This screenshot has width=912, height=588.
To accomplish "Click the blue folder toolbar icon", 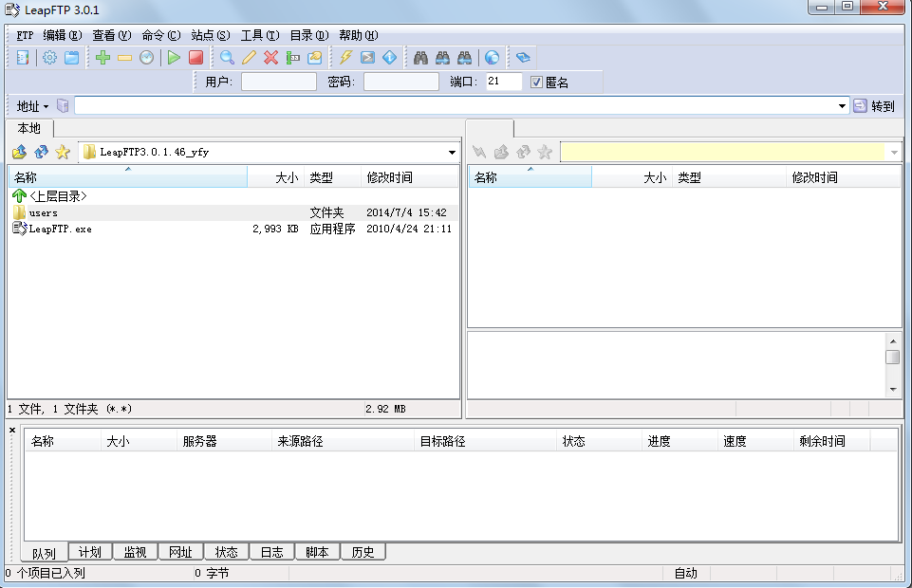I will point(71,58).
